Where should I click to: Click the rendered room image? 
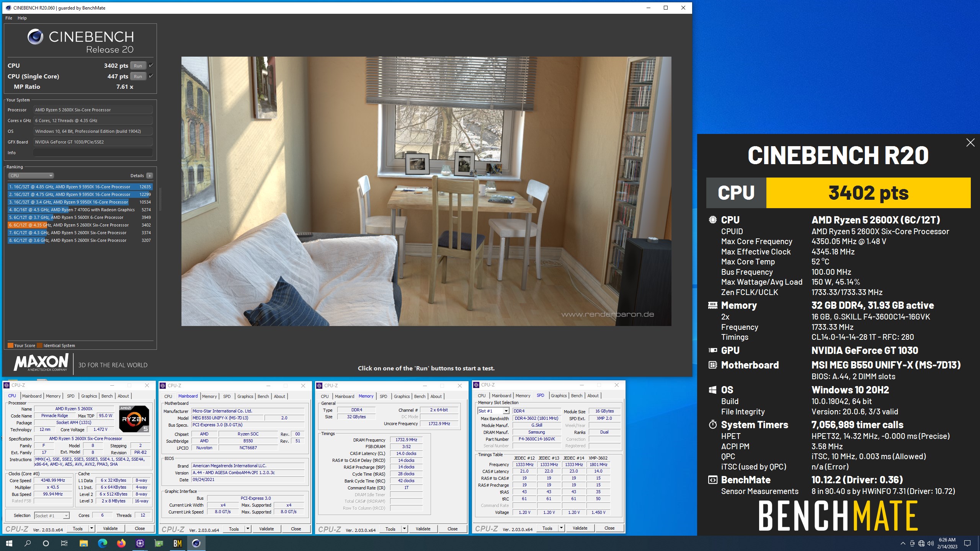click(426, 191)
